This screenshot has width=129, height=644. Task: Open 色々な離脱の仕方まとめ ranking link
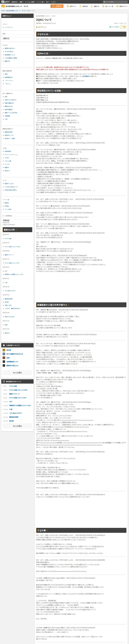[15, 354]
